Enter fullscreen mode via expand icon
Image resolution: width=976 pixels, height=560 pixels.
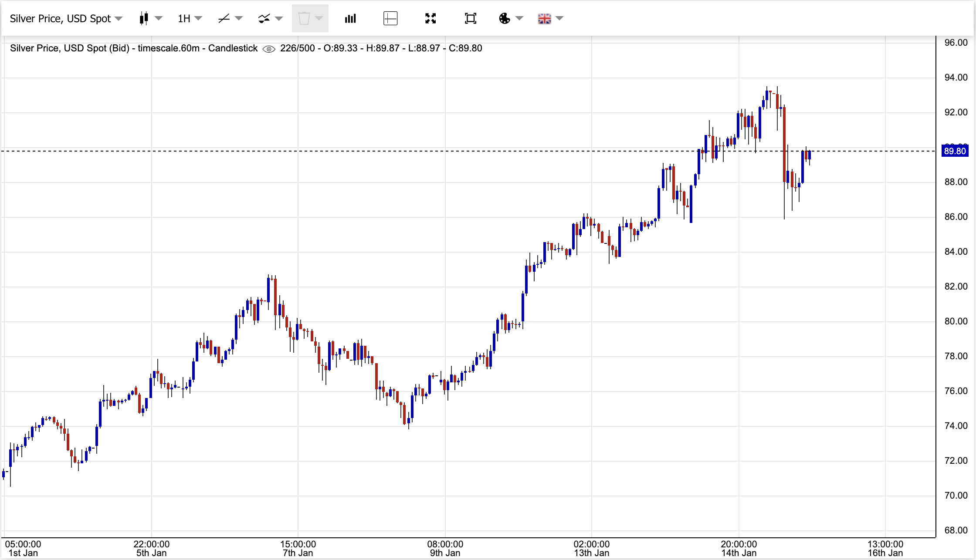click(x=430, y=18)
